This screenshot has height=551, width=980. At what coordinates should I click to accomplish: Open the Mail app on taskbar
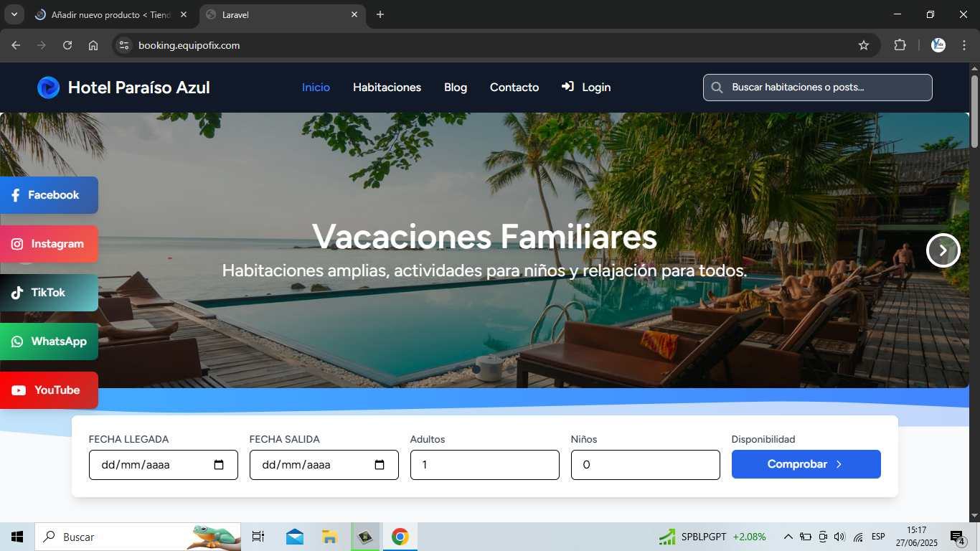[294, 537]
